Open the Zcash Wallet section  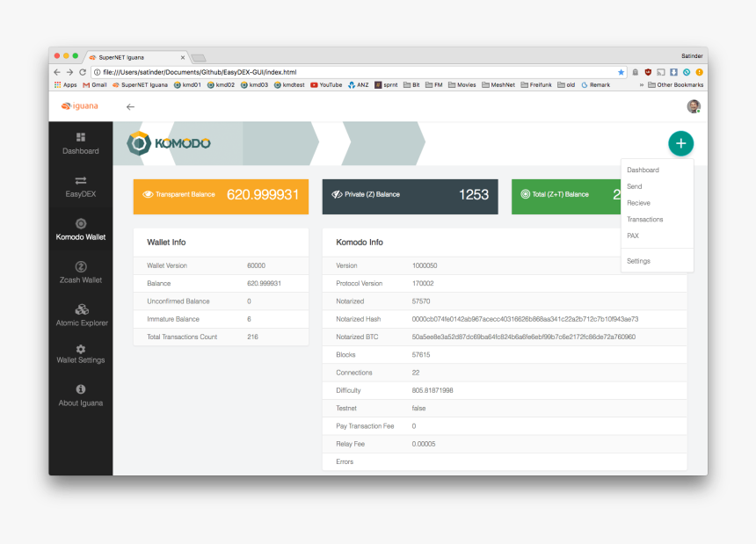point(80,272)
